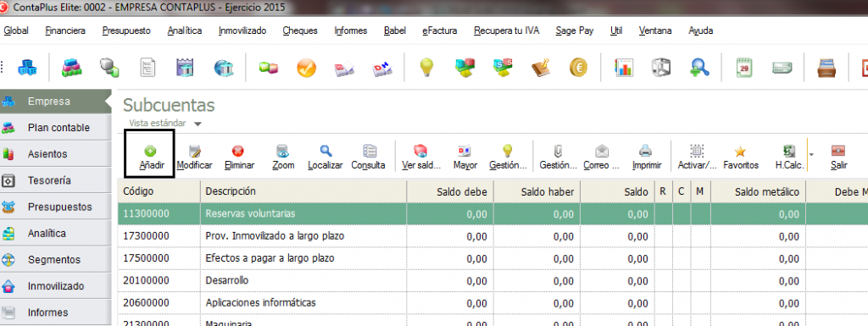The image size is (868, 326).
Task: Open Tesorería in the sidebar
Action: [x=55, y=180]
